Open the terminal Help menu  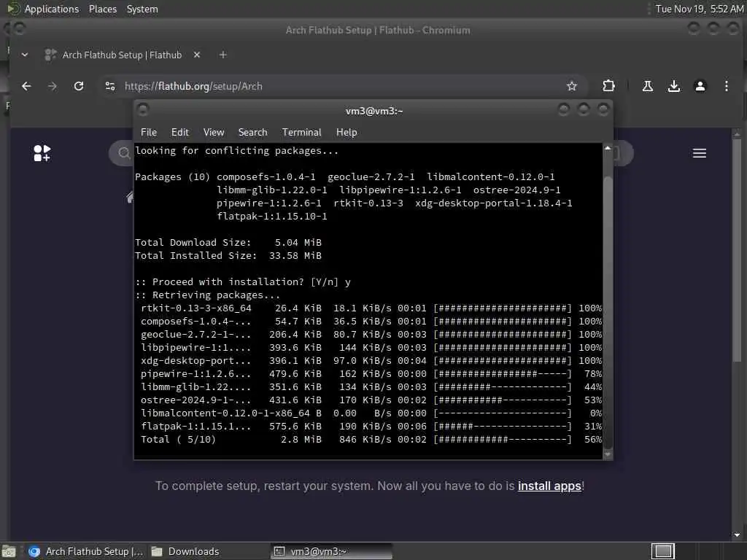pos(347,133)
